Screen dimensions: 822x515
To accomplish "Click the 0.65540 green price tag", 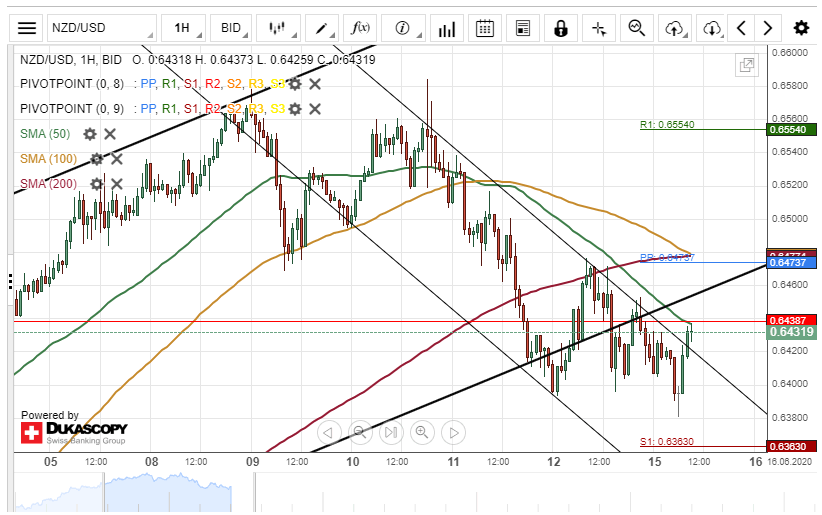I will [x=792, y=130].
